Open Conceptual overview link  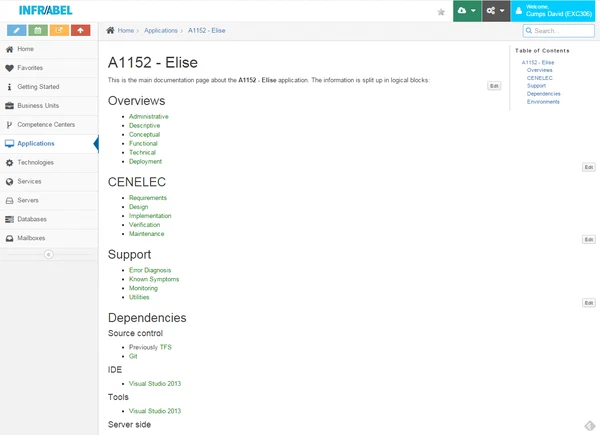pos(144,135)
